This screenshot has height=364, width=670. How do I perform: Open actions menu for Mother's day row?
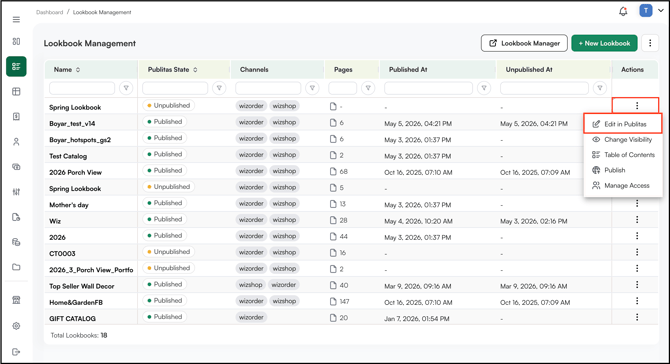pos(637,203)
